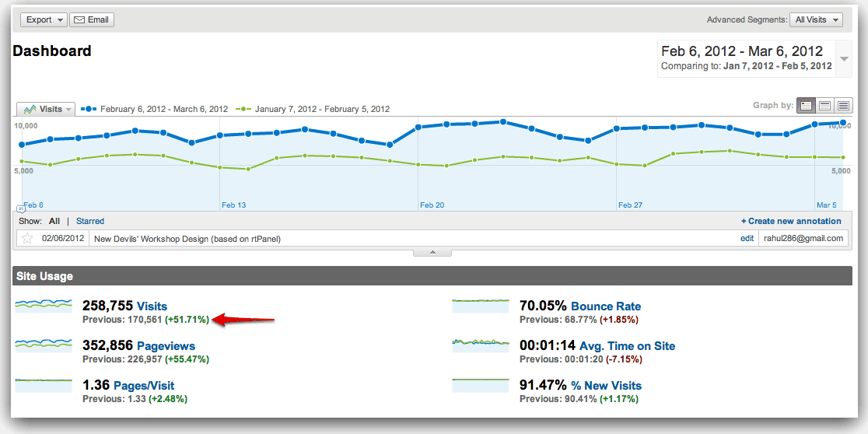Screen dimensions: 868x434
Task: Switch graph to monthly view icon
Action: pyautogui.click(x=843, y=106)
